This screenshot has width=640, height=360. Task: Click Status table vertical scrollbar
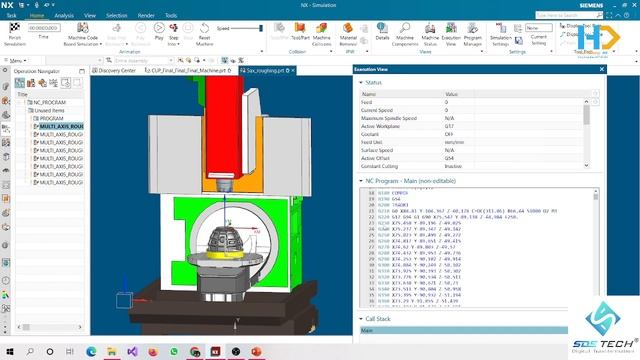(587, 133)
